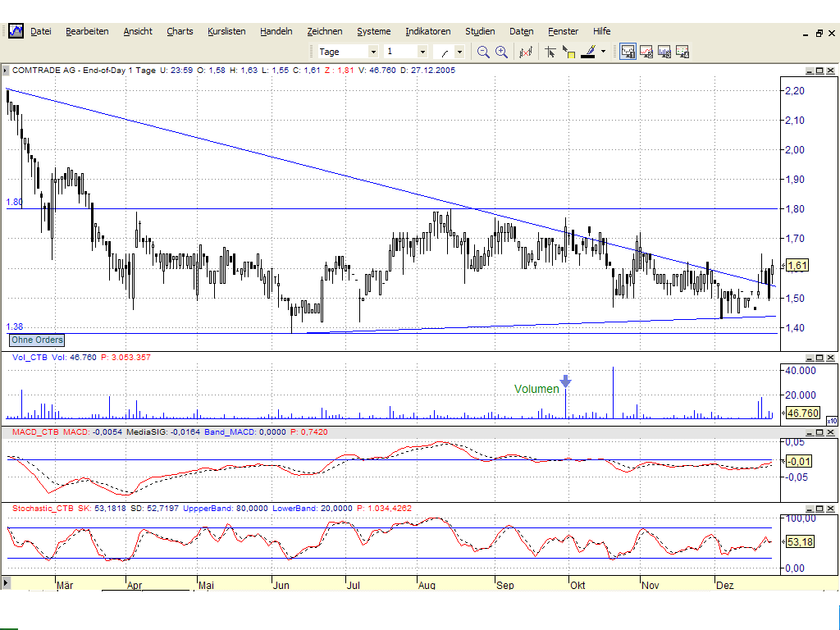
Task: Collapse the Vol_CTB volume panel
Action: [810, 358]
